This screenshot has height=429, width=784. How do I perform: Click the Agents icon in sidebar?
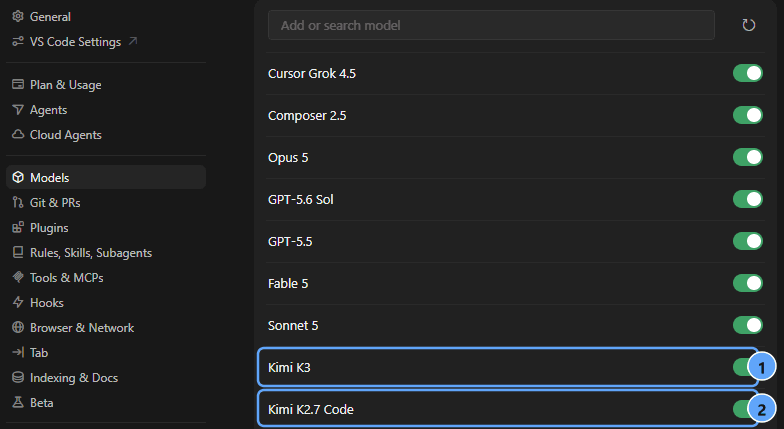(18, 110)
